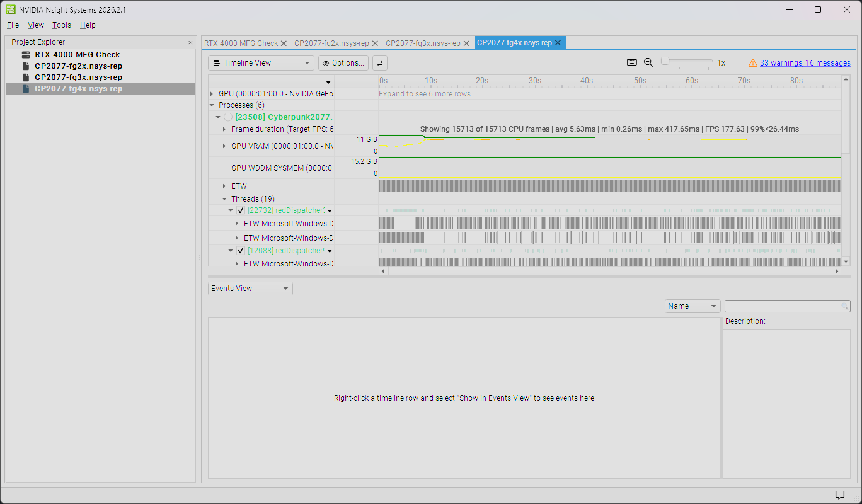Close the CP2077-fg2x.nsys-rep tab

tap(375, 43)
